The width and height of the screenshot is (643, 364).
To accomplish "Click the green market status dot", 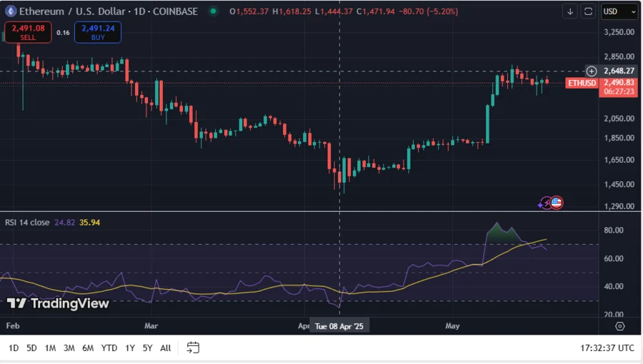I will pyautogui.click(x=213, y=11).
